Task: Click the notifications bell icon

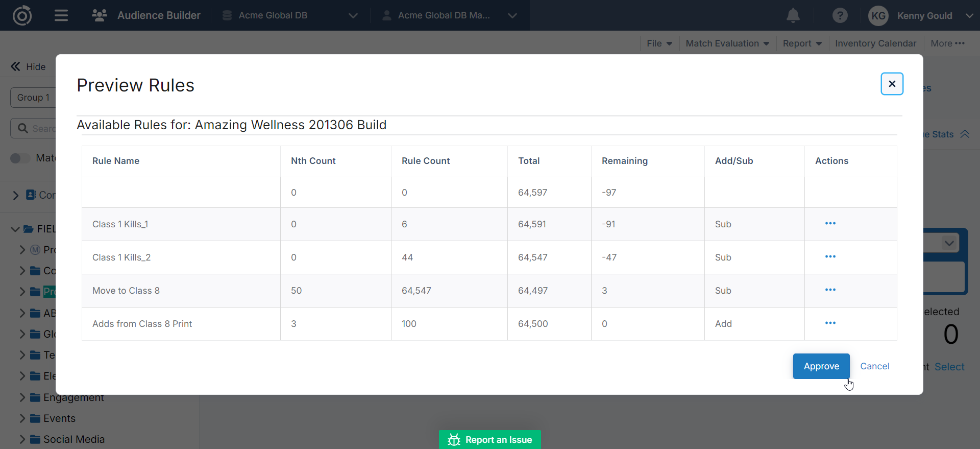Action: tap(793, 16)
